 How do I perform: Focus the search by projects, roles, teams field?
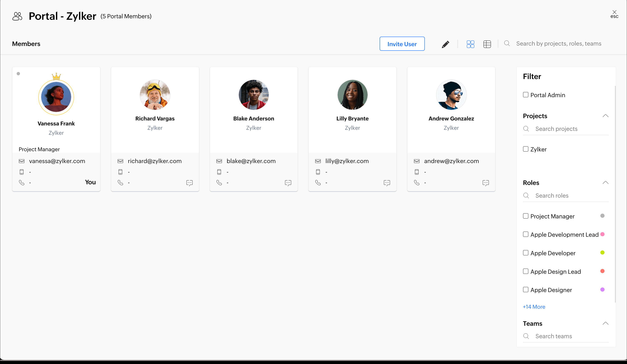coord(559,43)
